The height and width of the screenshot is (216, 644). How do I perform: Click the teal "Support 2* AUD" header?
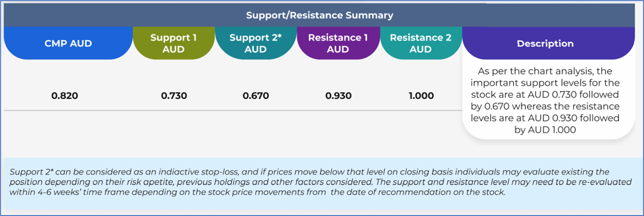coord(256,44)
